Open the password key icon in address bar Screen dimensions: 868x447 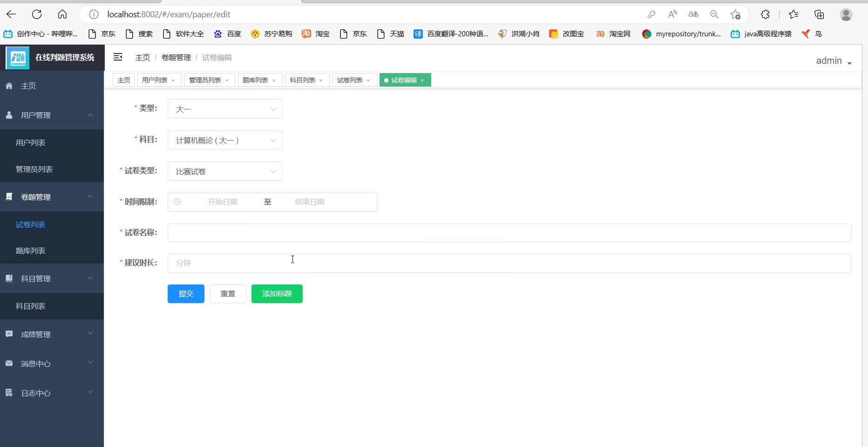(651, 14)
